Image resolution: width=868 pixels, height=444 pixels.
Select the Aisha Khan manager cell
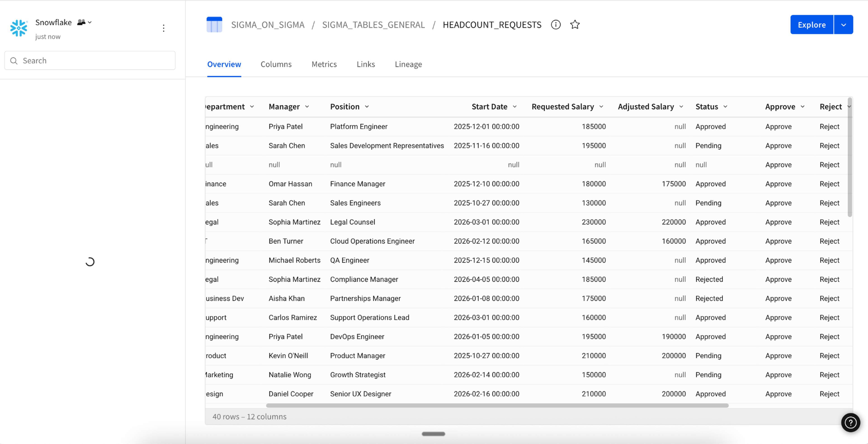coord(286,298)
